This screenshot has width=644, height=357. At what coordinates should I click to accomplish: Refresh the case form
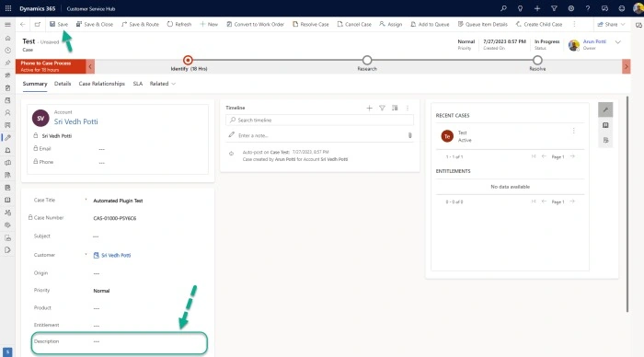pyautogui.click(x=179, y=24)
